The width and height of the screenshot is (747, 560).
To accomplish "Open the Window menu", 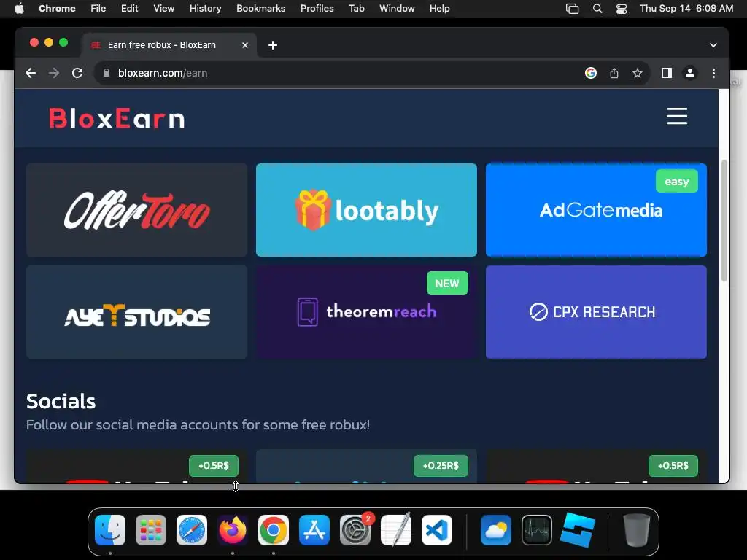I will click(397, 9).
